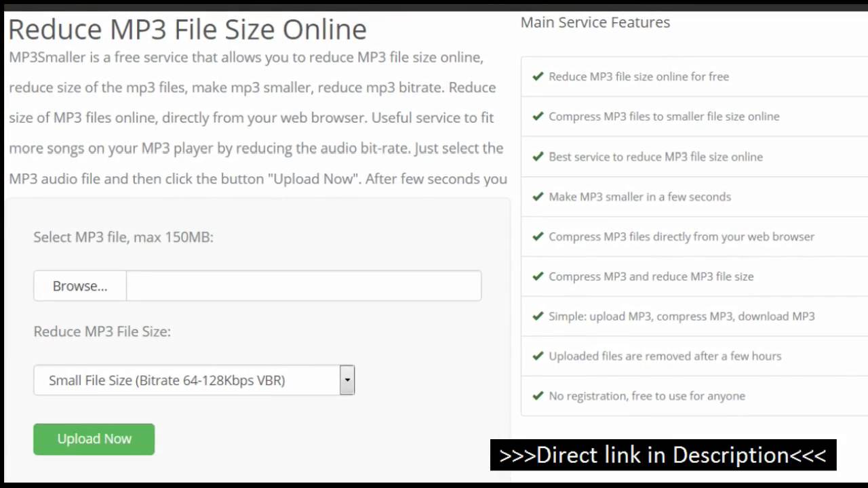Image resolution: width=868 pixels, height=488 pixels.
Task: Click the text 'Make MP3 smaller in a few seconds'
Action: pyautogui.click(x=639, y=197)
